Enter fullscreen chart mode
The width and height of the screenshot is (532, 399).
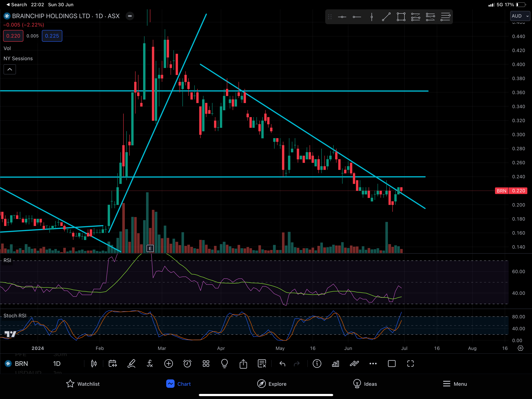pos(410,363)
